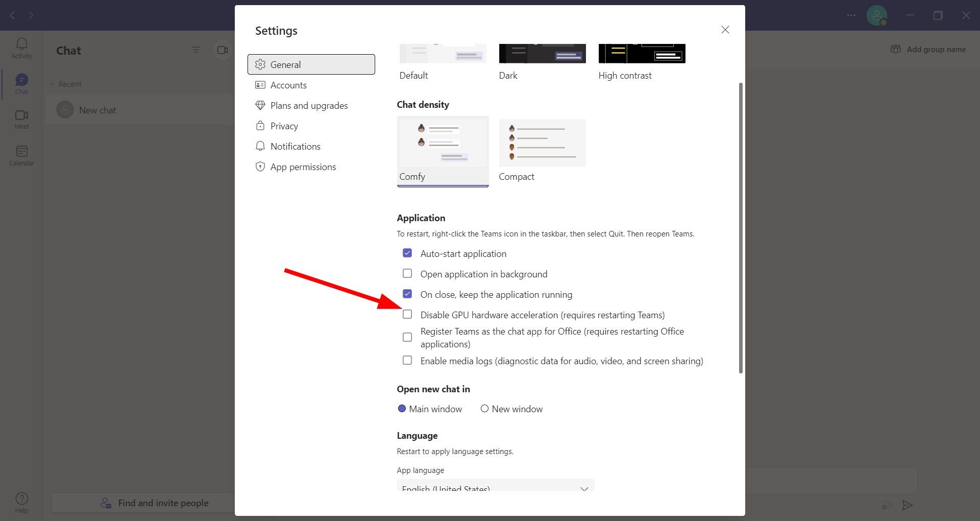980x521 pixels.
Task: Go back with the left arrow
Action: click(13, 15)
